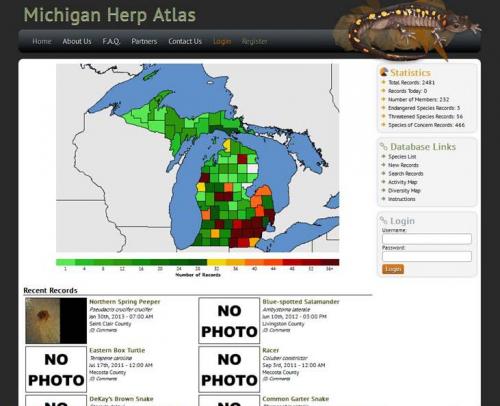The image size is (500, 406).
Task: Click the Racer No Photo thumbnail
Action: pos(229,369)
